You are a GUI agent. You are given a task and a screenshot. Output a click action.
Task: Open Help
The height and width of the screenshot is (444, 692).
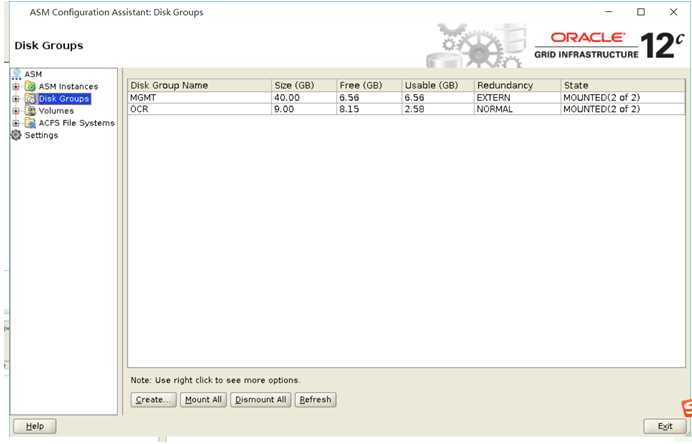pos(35,426)
